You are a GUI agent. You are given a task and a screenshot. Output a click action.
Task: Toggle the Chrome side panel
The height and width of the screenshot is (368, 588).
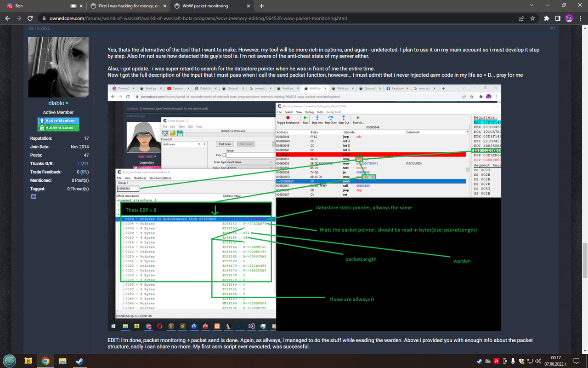557,18
